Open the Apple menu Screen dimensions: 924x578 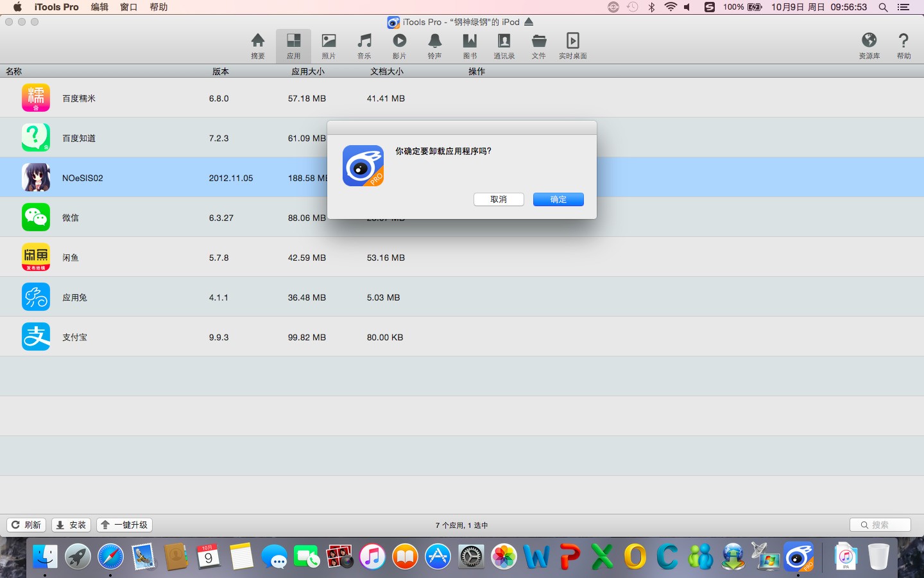pos(17,7)
